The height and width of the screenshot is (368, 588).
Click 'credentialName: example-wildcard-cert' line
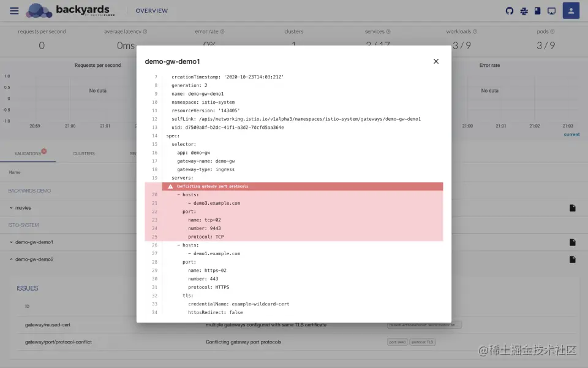coord(238,304)
